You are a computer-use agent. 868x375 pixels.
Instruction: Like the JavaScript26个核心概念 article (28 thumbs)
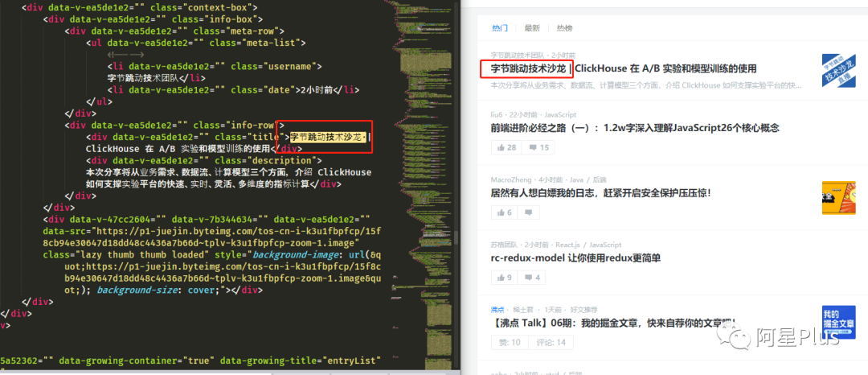click(x=507, y=147)
